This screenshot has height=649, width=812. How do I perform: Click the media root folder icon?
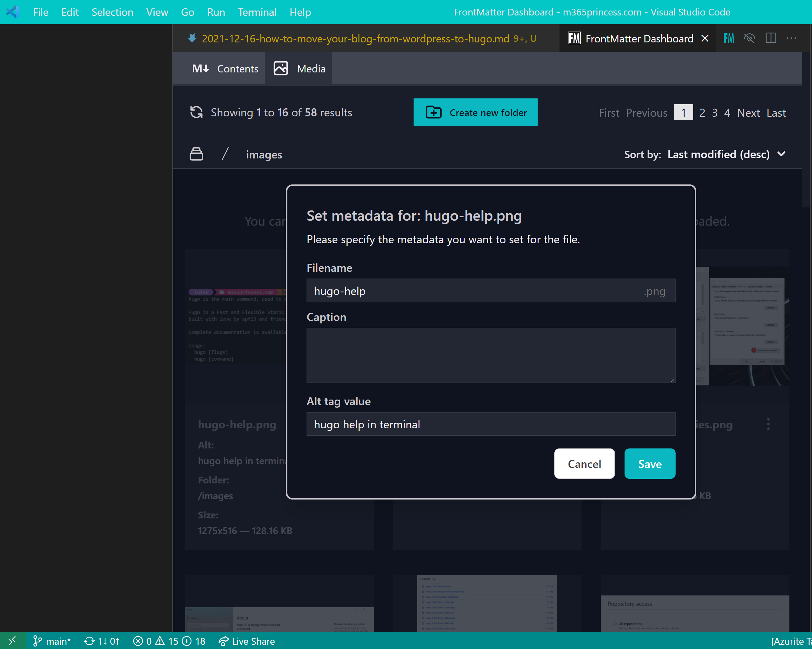(196, 154)
